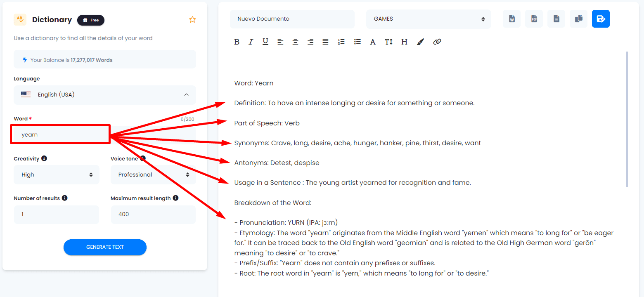Viewport: 644px width, 297px height.
Task: Insert a hyperlink from editor toolbar
Action: point(437,42)
